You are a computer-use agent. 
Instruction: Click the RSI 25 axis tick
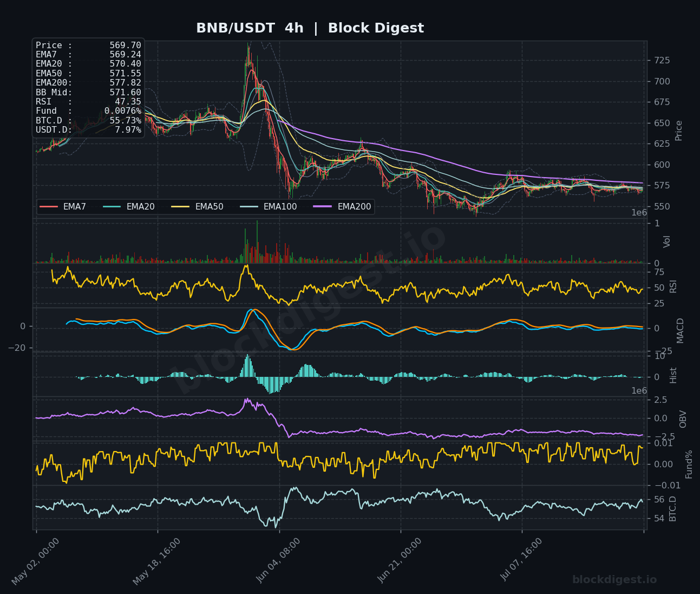pyautogui.click(x=659, y=304)
